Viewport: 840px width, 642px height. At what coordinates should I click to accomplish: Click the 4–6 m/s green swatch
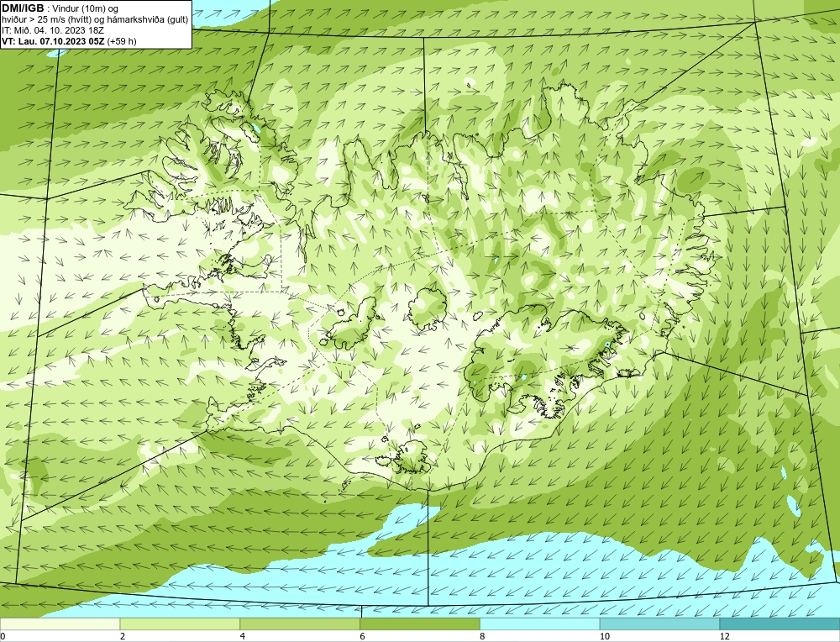pos(300,624)
